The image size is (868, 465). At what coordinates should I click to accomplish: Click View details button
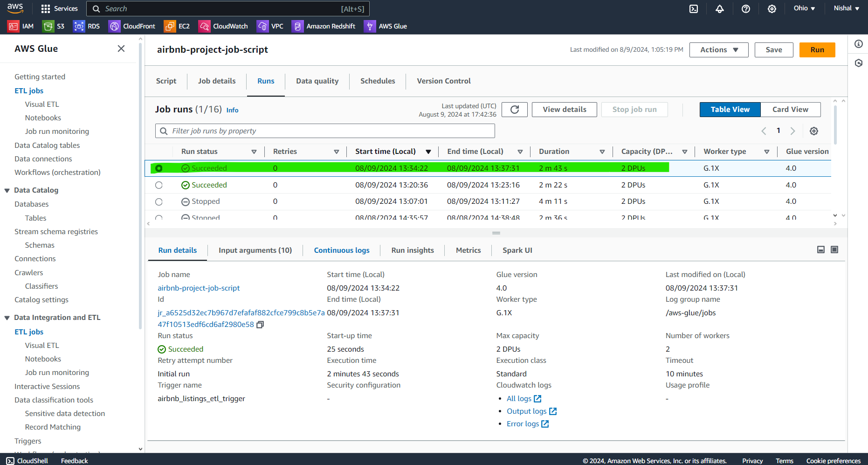tap(565, 110)
